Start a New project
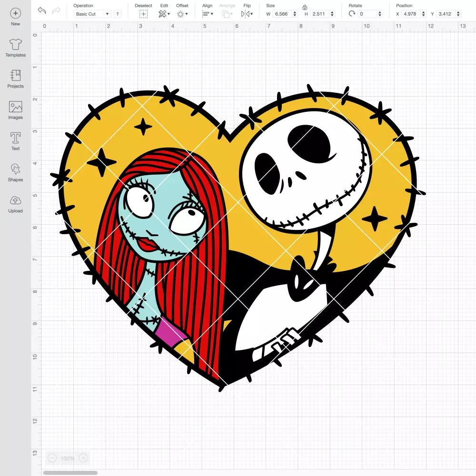 [16, 17]
